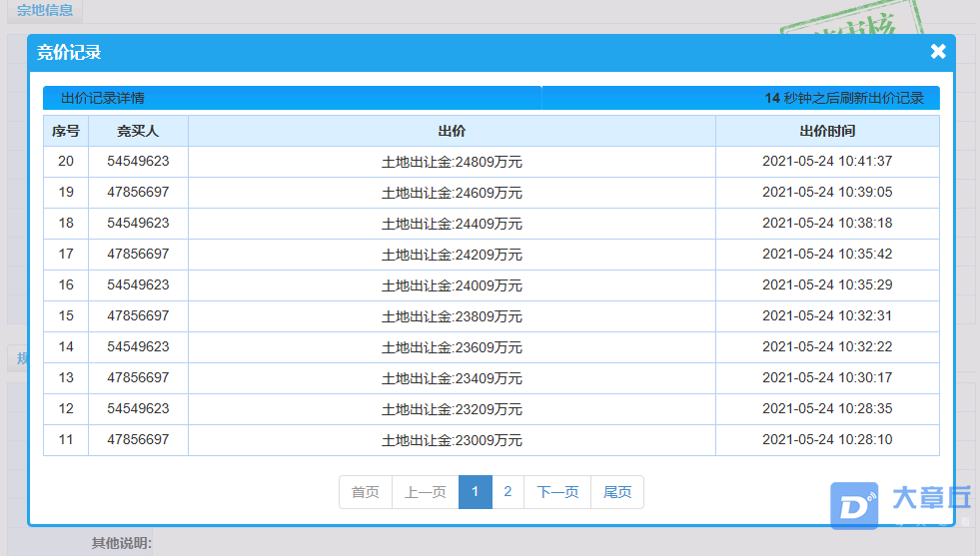Viewport: 980px width, 556px height.
Task: Select bid amount 土地出让金:23009万元
Action: pyautogui.click(x=452, y=440)
